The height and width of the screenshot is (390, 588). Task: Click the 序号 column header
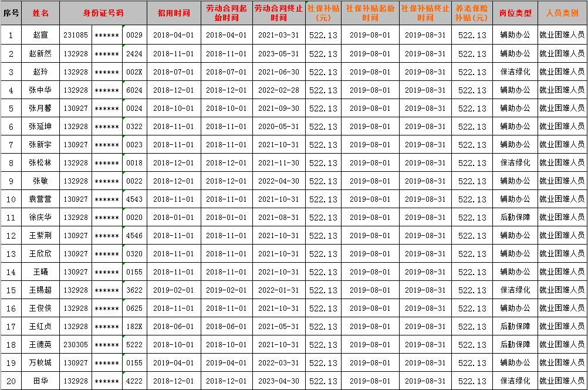[11, 12]
